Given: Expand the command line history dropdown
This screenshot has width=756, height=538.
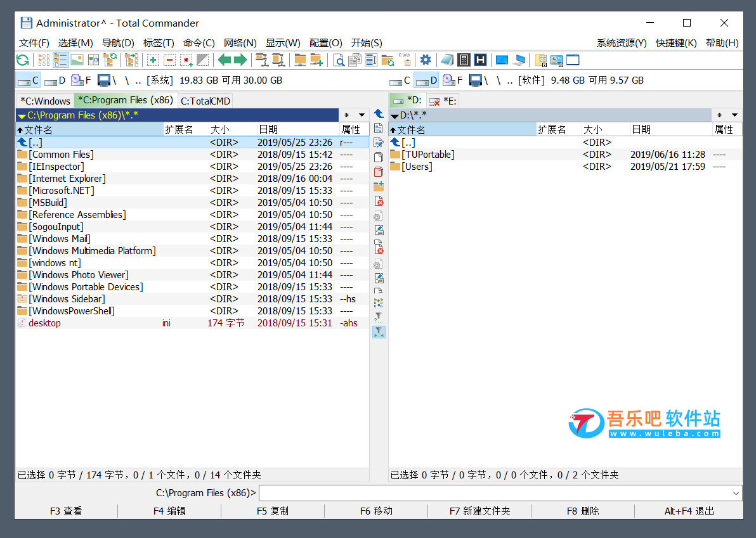Looking at the screenshot, I should (x=736, y=493).
